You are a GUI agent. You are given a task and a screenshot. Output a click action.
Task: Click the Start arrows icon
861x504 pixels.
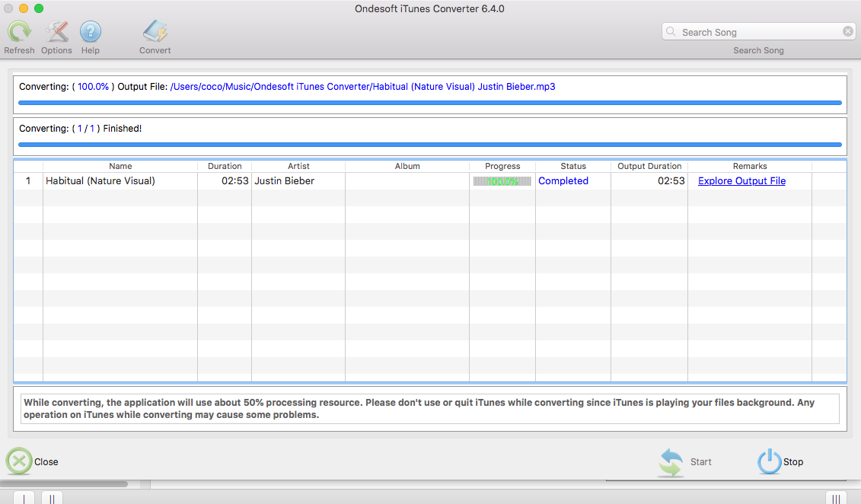coord(670,461)
